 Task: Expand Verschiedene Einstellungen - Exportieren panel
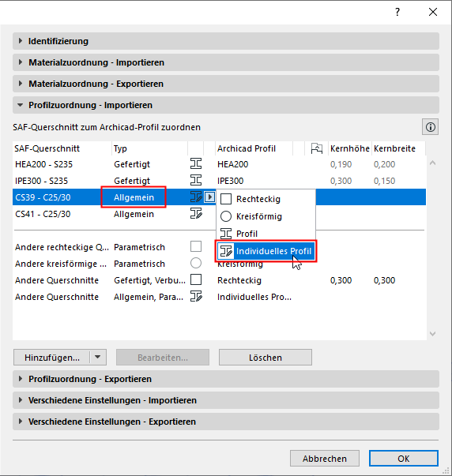(x=226, y=422)
